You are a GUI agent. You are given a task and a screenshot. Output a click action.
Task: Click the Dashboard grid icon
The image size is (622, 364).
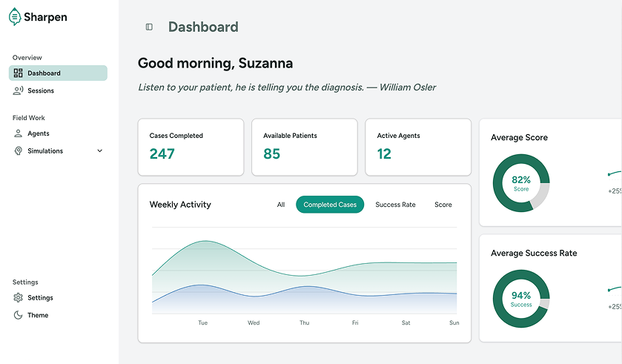pyautogui.click(x=19, y=73)
